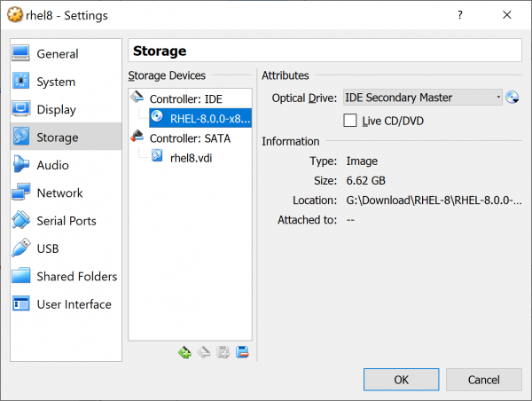Expand the Optical Drive dropdown
532x401 pixels.
click(x=423, y=98)
